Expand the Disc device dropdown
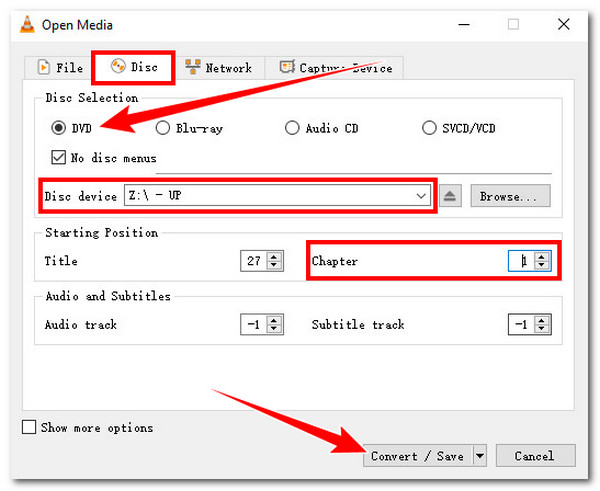600x491 pixels. tap(421, 196)
